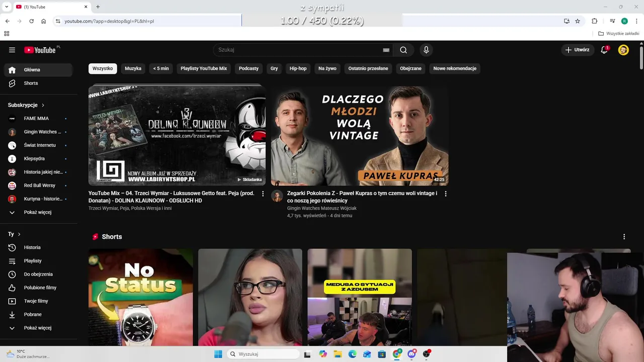Image resolution: width=644 pixels, height=362 pixels.
Task: Open Kurtyna - historie subscription
Action: click(38, 199)
